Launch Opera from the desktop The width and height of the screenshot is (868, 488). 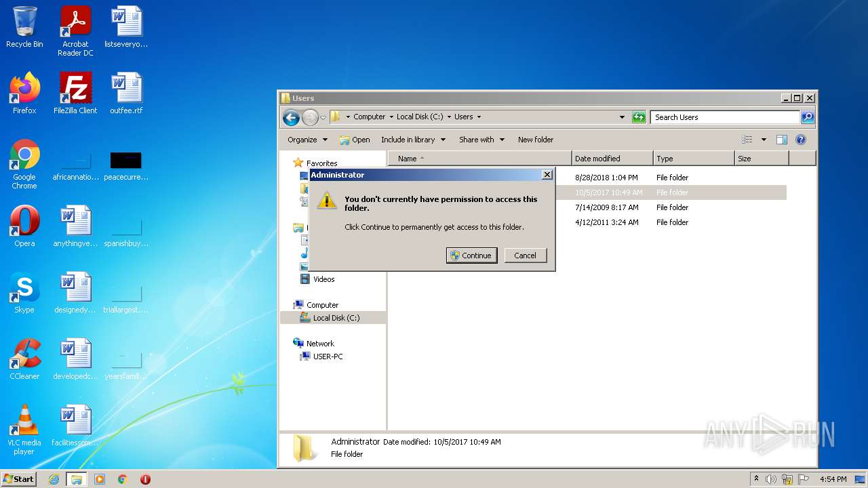coord(24,226)
